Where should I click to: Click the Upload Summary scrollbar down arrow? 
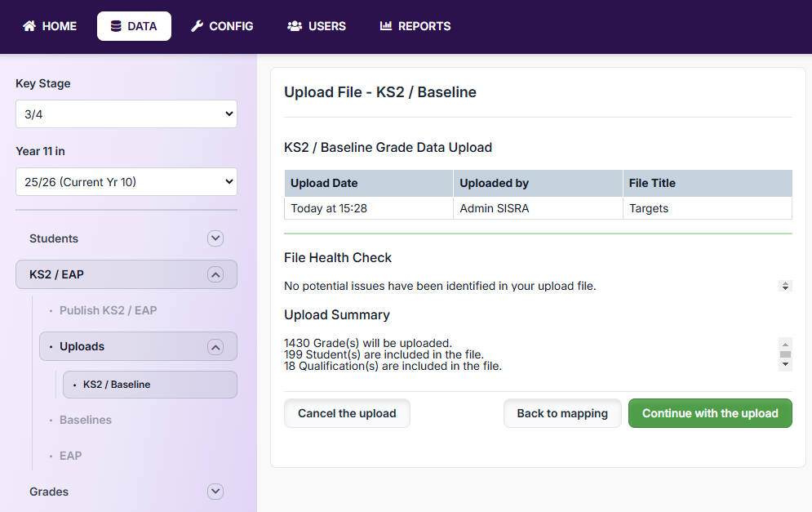(x=786, y=365)
